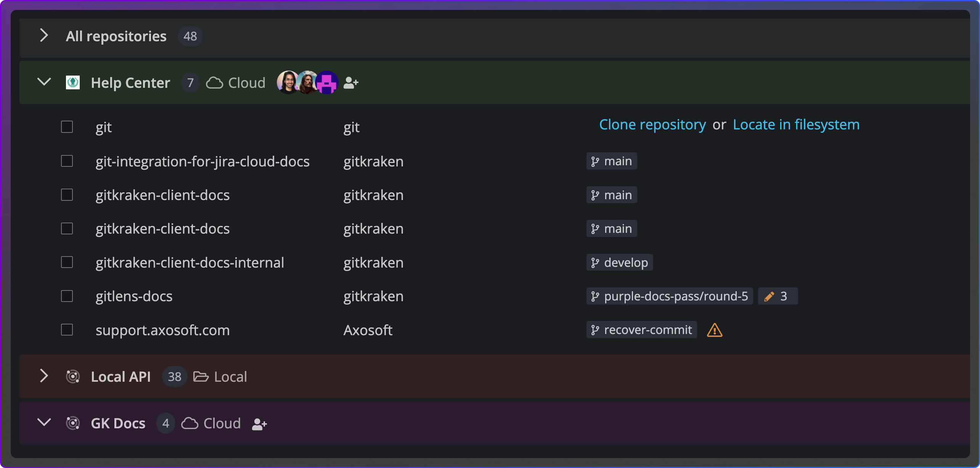980x468 pixels.
Task: Click the GK Docs workspace target icon
Action: pyautogui.click(x=73, y=423)
